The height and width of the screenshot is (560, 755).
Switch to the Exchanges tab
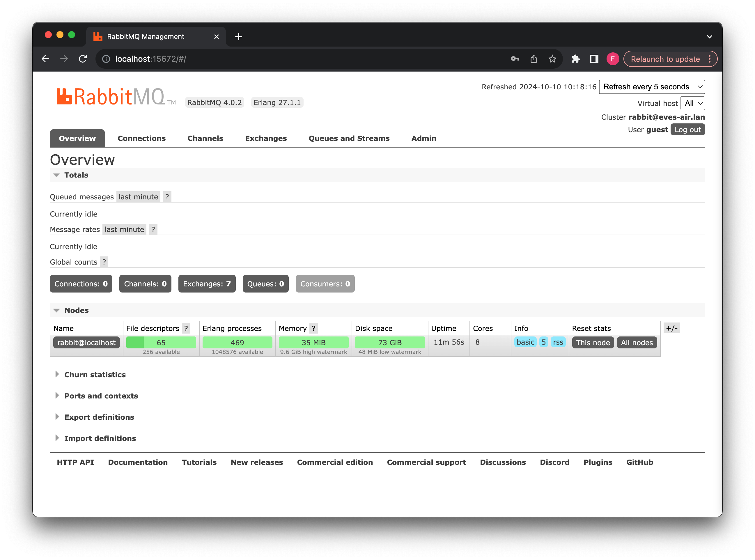(266, 138)
